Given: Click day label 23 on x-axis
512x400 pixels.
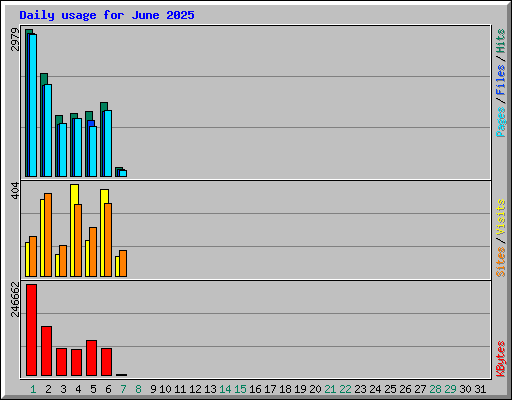Looking at the screenshot, I should pyautogui.click(x=360, y=389).
